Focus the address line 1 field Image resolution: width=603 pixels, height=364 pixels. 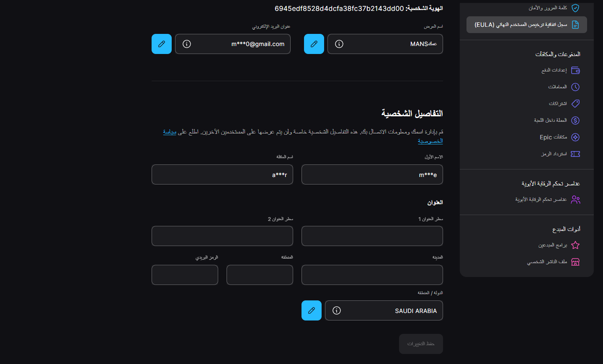pyautogui.click(x=372, y=236)
